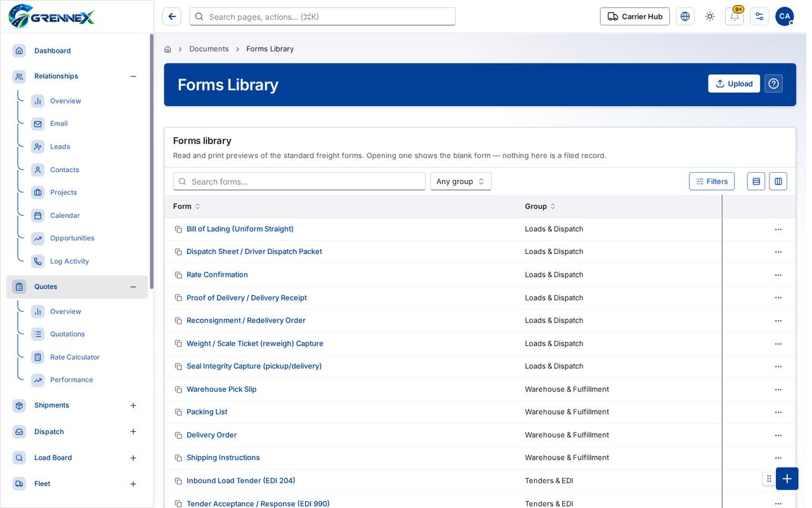Click the home icon in breadcrumb
The image size is (812, 508).
(x=167, y=49)
